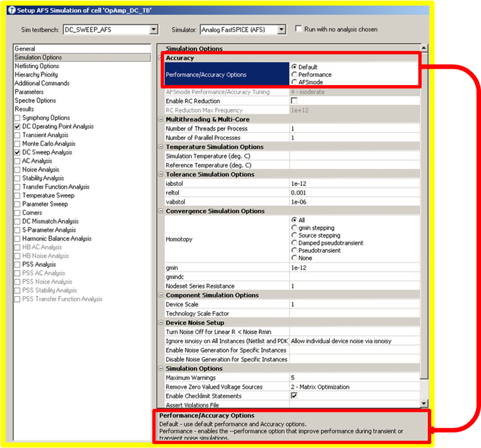Edit gmin value 1e-12
The height and width of the screenshot is (448, 481).
point(354,268)
